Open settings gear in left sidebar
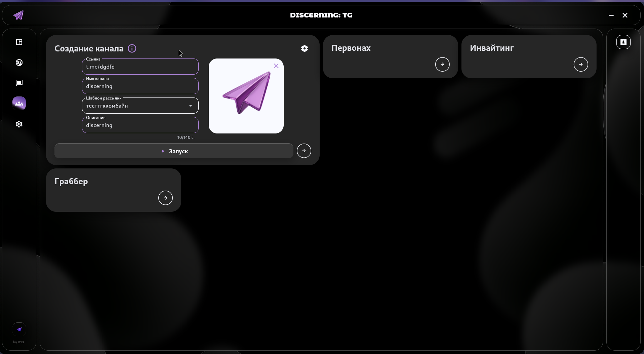Screen dimensions: 644x354 [x=19, y=124]
